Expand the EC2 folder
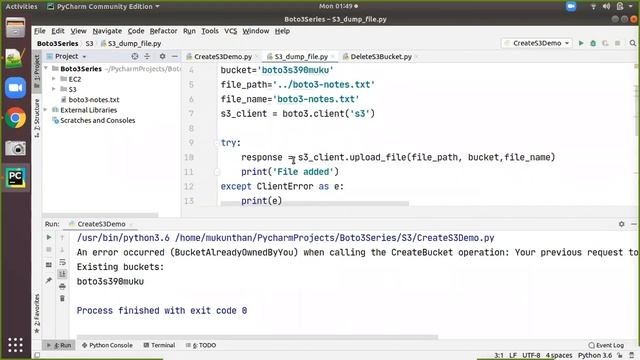Screen dimensions: 640x360 point(54,79)
